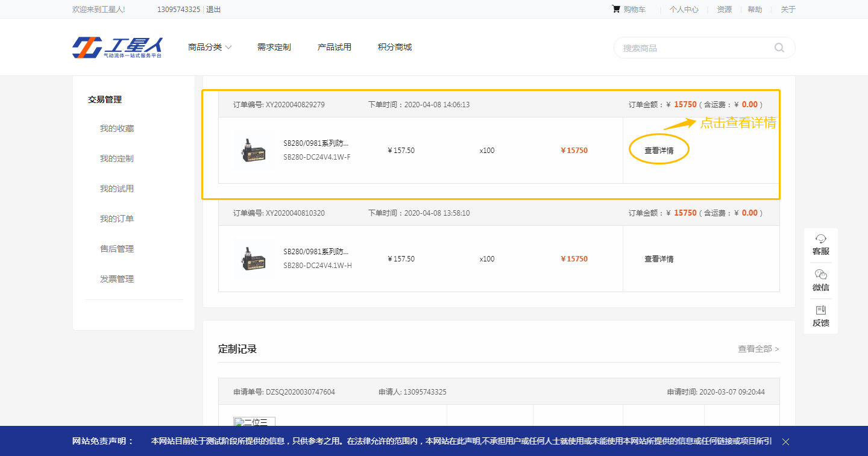Screen dimensions: 868x456
Task: Click 退出 to log out
Action: tap(213, 9)
